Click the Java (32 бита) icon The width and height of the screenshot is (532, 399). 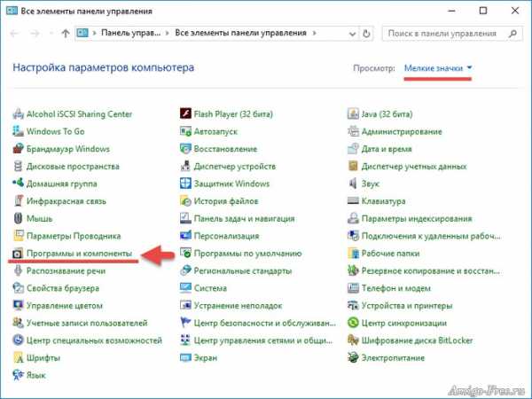click(x=353, y=113)
